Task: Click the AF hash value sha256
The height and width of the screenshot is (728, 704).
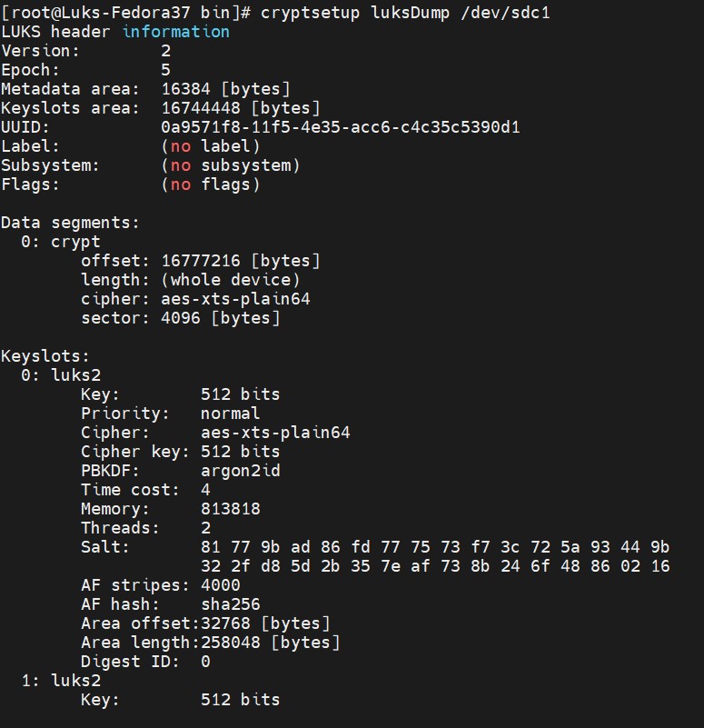Action: pos(231,604)
